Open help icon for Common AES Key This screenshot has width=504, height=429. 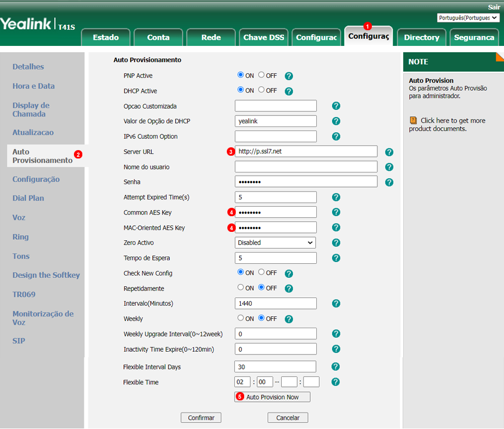[x=336, y=212]
